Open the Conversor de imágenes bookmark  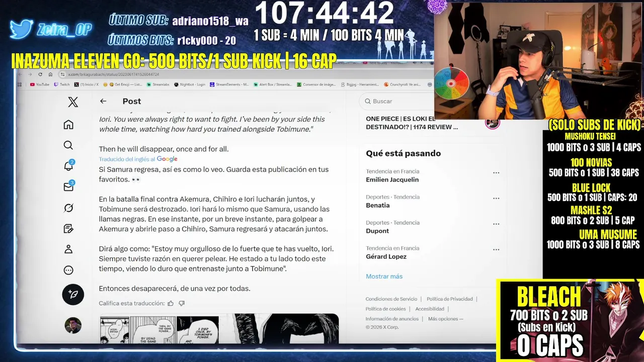point(317,84)
